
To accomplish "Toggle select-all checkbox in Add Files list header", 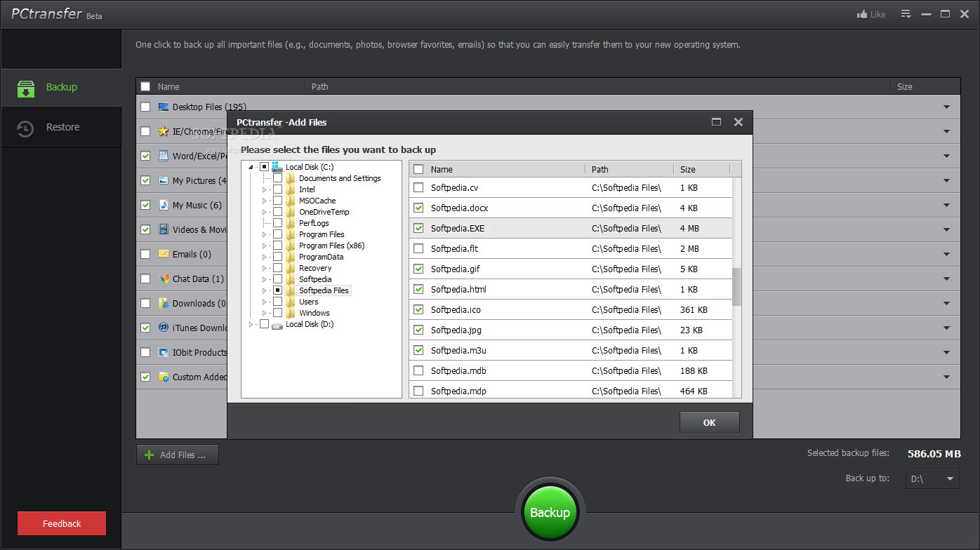I will [419, 170].
